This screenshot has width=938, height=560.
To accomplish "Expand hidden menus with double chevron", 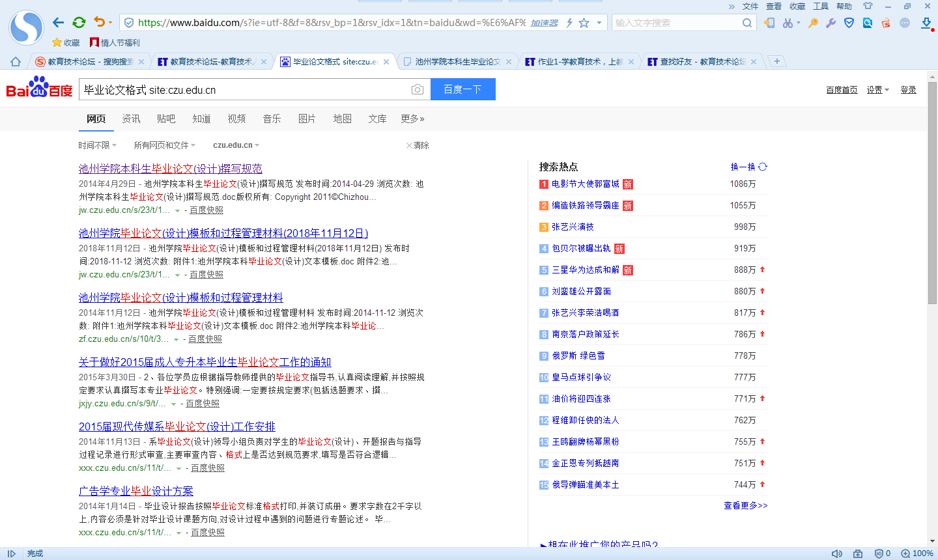I will click(732, 7).
